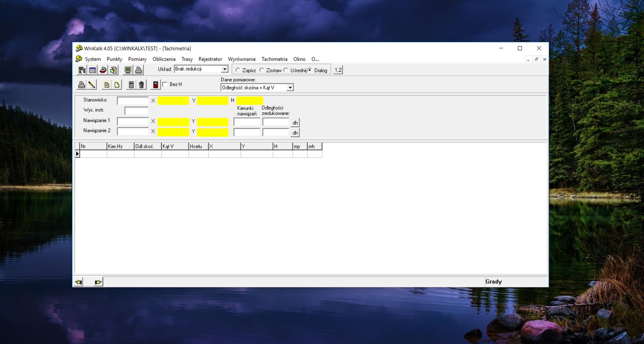The image size is (644, 344).
Task: Expand the Dane pomiarowe dropdown list
Action: click(290, 88)
